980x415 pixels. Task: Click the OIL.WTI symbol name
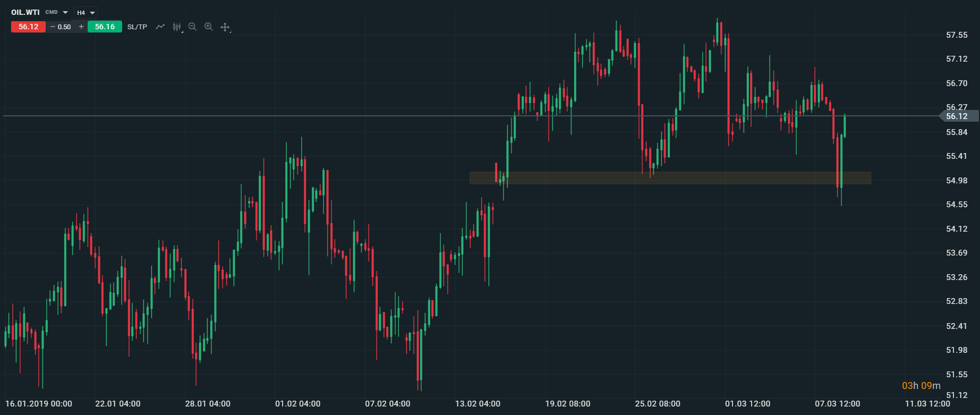point(25,12)
